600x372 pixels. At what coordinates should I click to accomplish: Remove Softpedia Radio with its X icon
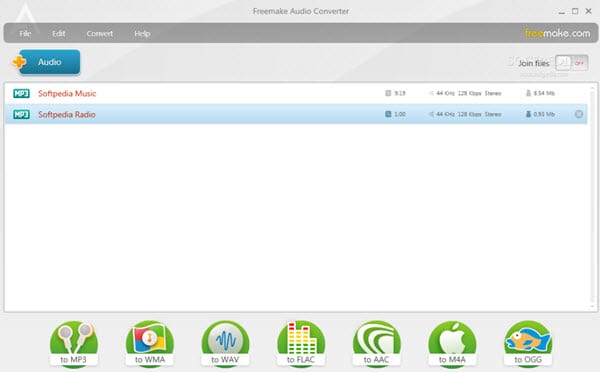coord(579,114)
